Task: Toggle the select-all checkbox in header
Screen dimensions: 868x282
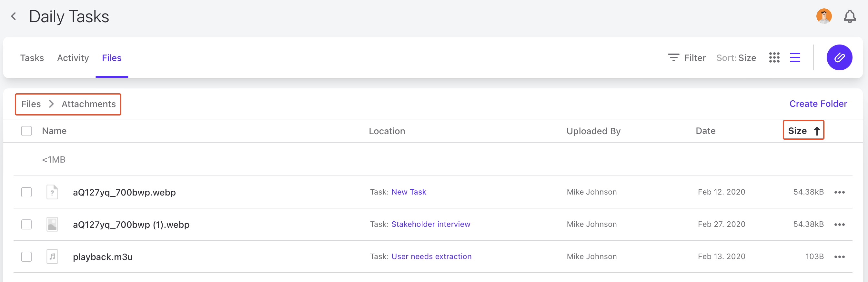Action: pyautogui.click(x=26, y=131)
